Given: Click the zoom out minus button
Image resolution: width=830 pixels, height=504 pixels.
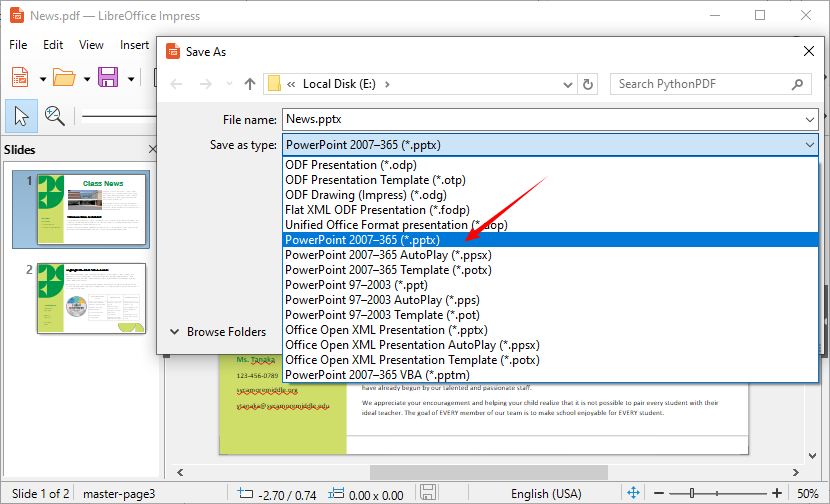Looking at the screenshot, I should (658, 493).
